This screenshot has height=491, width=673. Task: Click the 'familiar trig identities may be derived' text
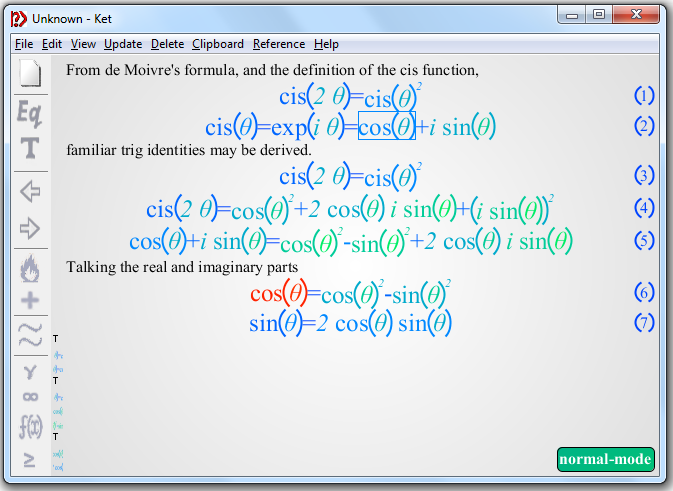(x=189, y=150)
